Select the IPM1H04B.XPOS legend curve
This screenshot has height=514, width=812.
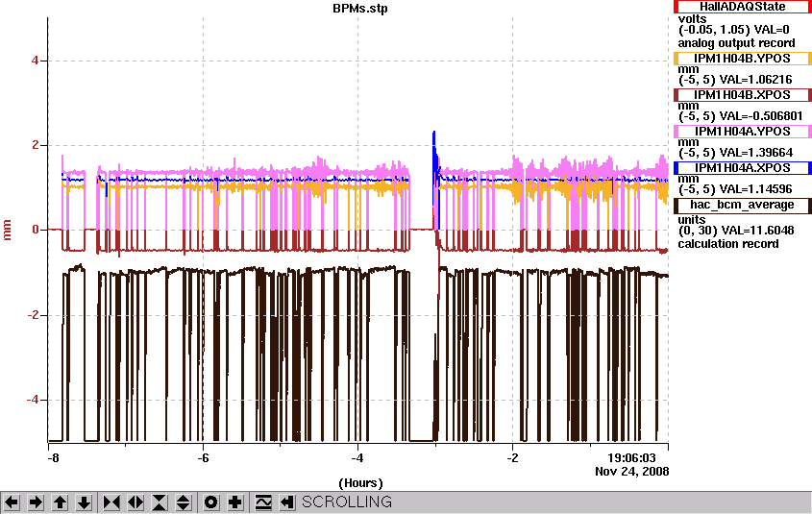[742, 95]
